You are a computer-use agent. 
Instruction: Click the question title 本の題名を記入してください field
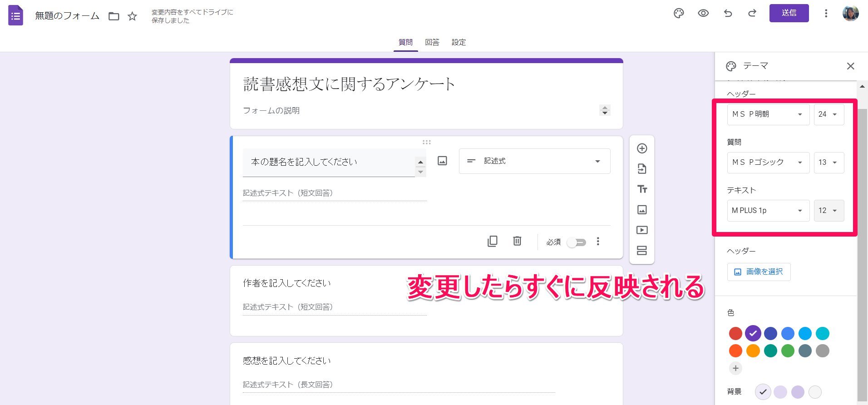[x=329, y=162]
